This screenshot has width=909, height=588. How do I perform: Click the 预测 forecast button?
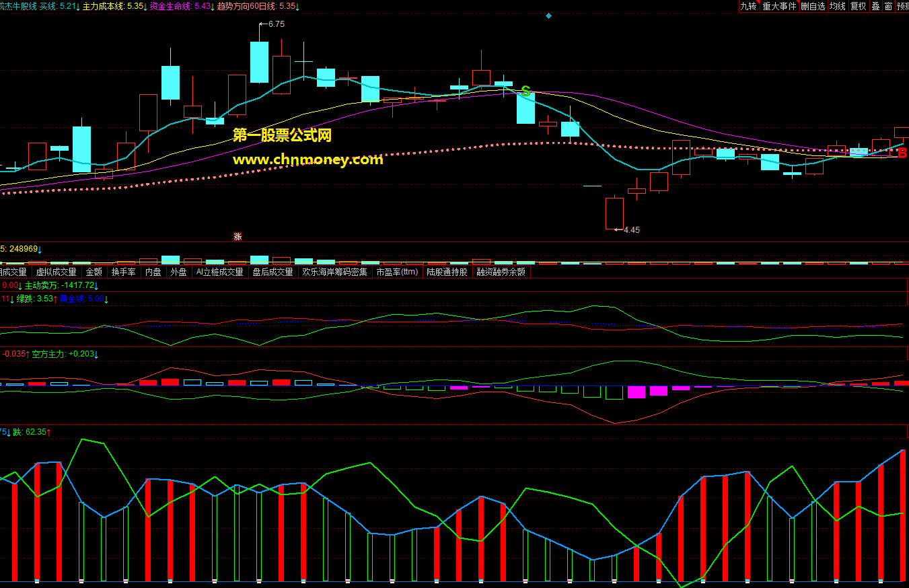point(902,6)
